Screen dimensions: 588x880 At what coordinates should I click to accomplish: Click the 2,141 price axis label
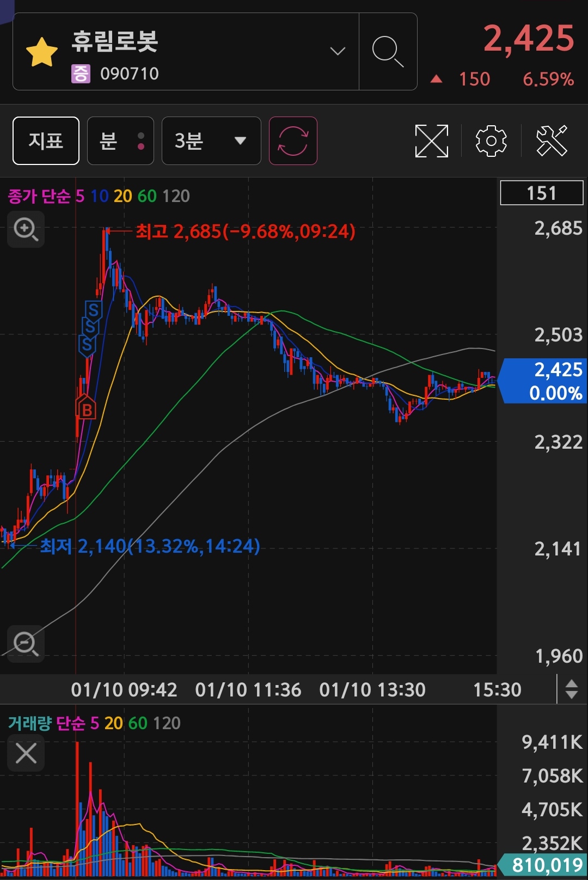click(x=558, y=549)
